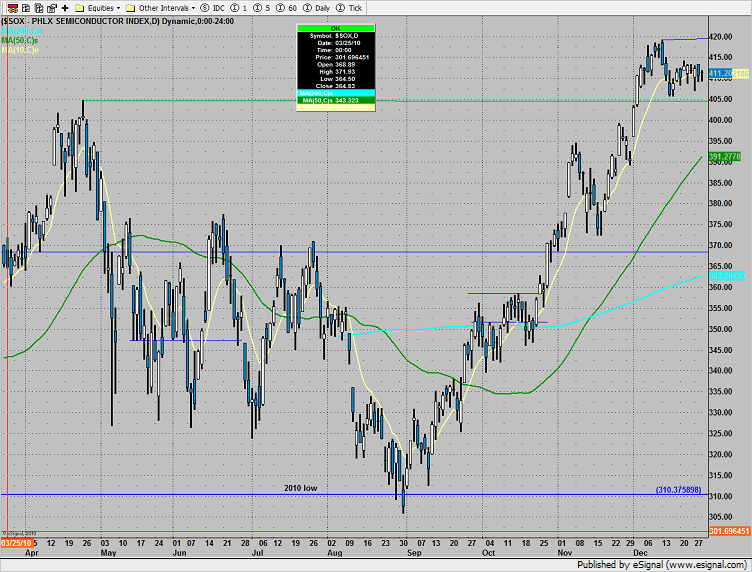
Task: Switch to the 60-minute interval
Action: coord(286,8)
